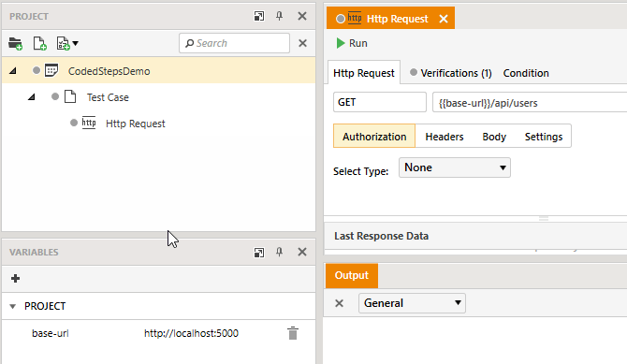Clear the output log with X icon
Image resolution: width=627 pixels, height=364 pixels.
tap(339, 303)
